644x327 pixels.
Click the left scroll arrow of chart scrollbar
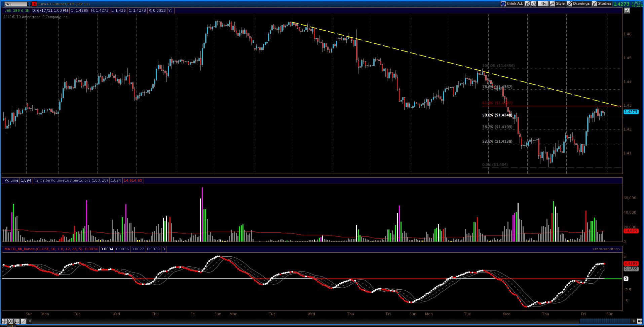[30, 321]
